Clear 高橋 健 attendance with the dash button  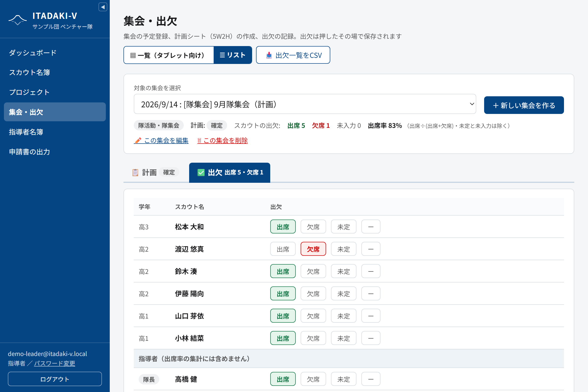tap(371, 379)
